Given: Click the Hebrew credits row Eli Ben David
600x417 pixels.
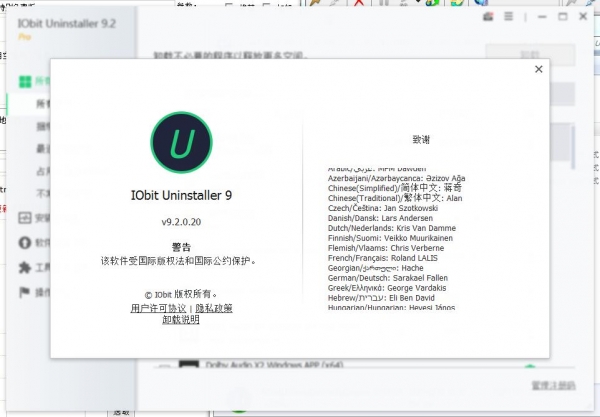Looking at the screenshot, I should point(381,298).
